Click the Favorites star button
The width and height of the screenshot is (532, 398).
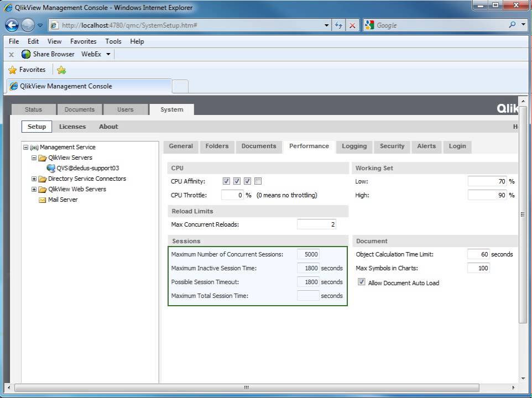click(27, 70)
